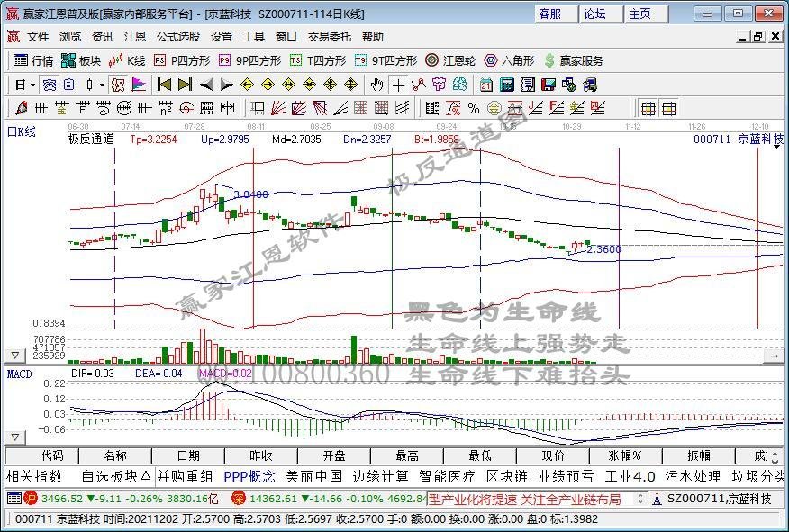This screenshot has height=532, width=789.
Task: Click the F cycle line tool
Action: click(83, 108)
